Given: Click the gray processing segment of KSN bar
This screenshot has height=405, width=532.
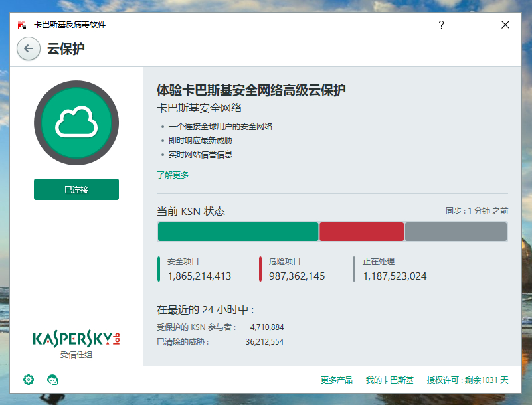Looking at the screenshot, I should coord(456,232).
